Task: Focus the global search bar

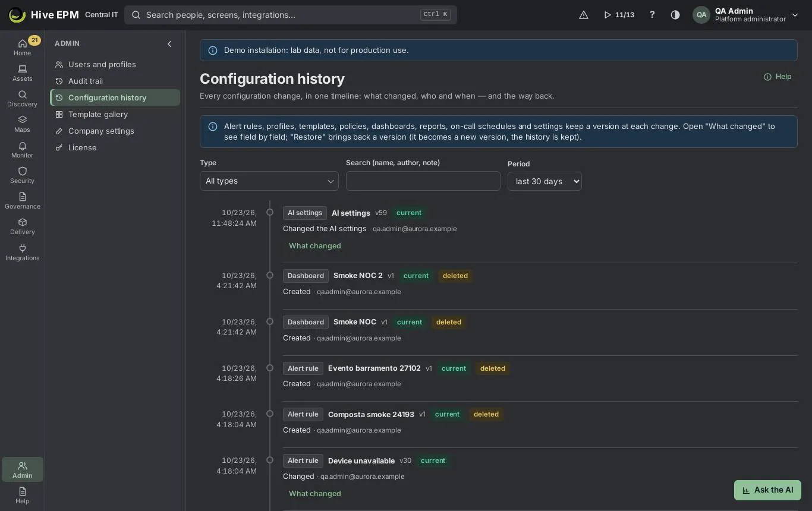Action: (291, 15)
